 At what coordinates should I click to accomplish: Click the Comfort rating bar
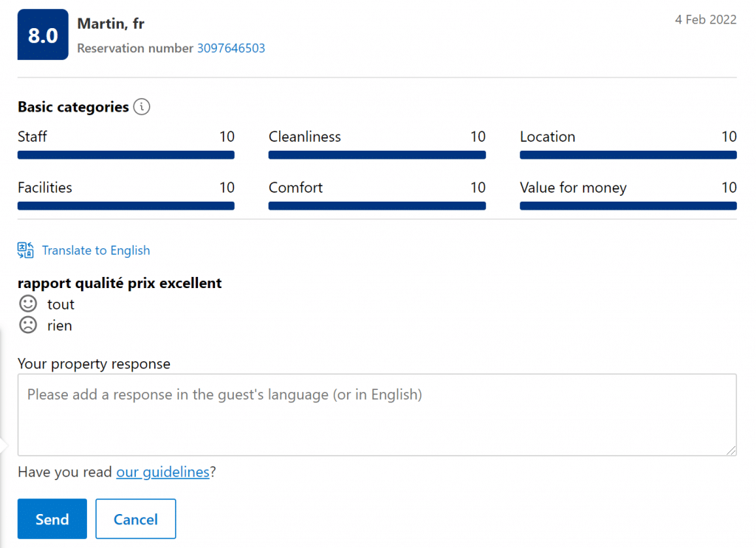377,206
